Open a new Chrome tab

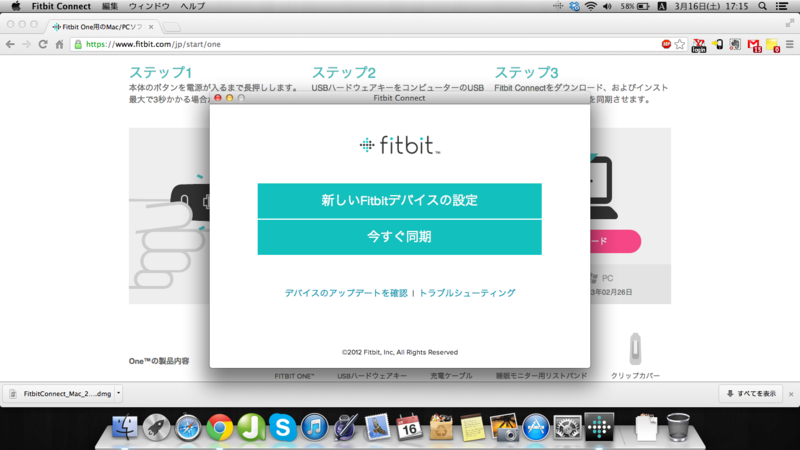(172, 27)
